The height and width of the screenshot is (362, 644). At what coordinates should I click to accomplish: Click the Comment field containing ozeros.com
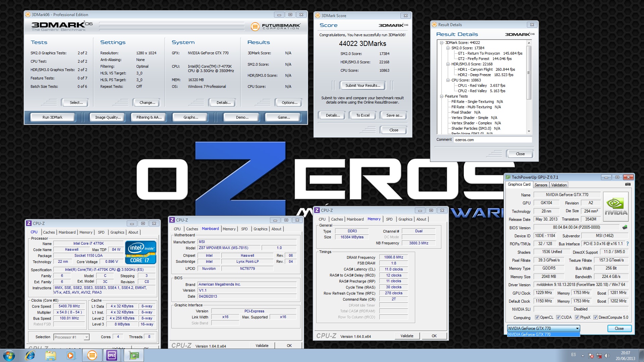point(493,140)
